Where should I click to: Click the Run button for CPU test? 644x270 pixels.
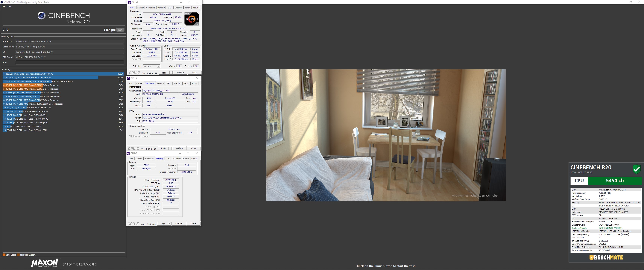point(120,30)
